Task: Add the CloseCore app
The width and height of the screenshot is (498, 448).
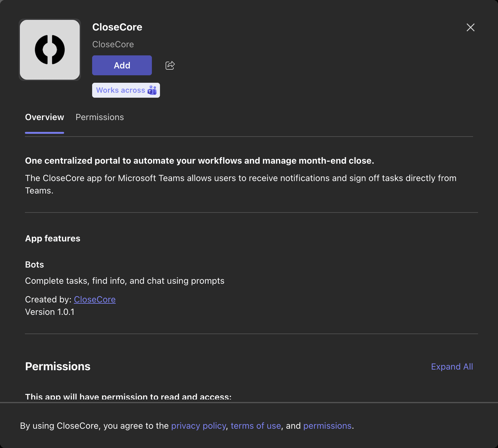Action: [122, 65]
